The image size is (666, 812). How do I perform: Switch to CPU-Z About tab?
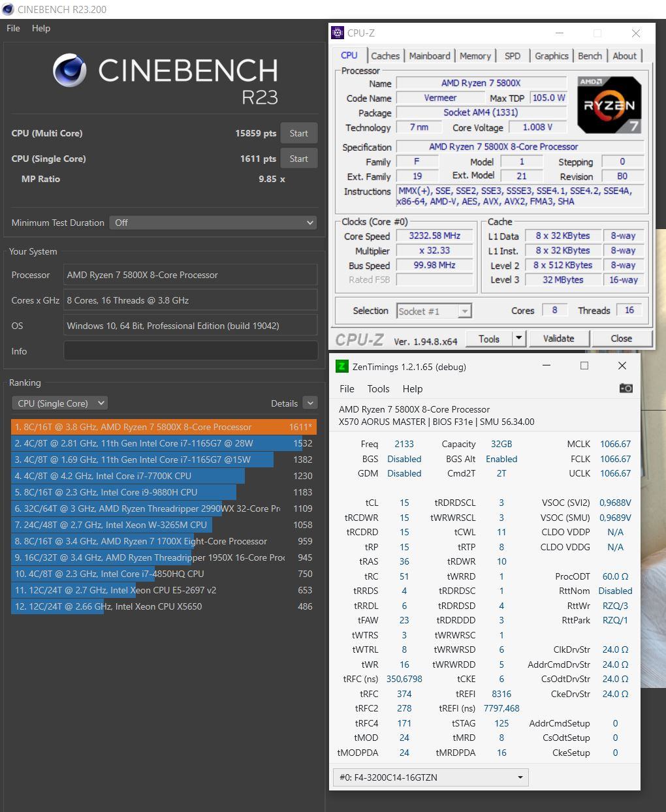[x=625, y=56]
